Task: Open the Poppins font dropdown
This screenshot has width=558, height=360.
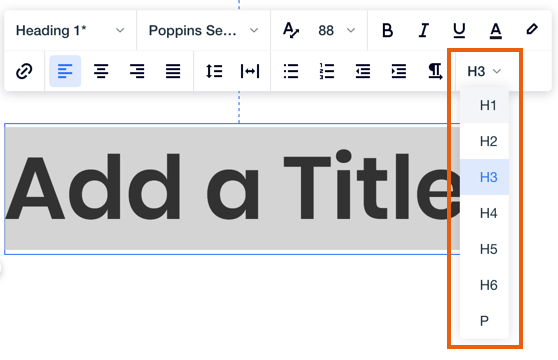Action: pos(203,31)
